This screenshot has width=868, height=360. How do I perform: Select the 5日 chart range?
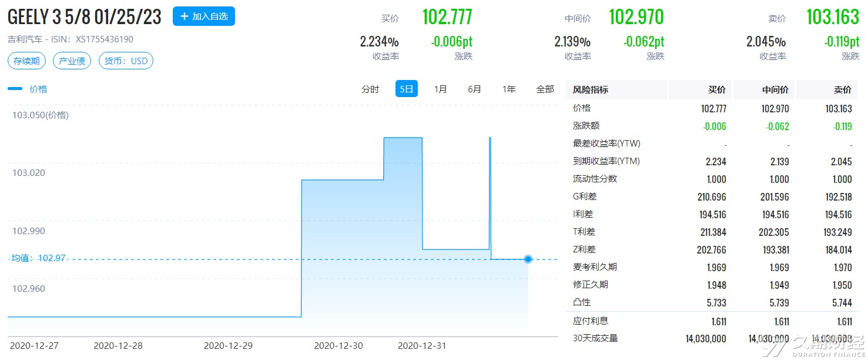coord(406,89)
